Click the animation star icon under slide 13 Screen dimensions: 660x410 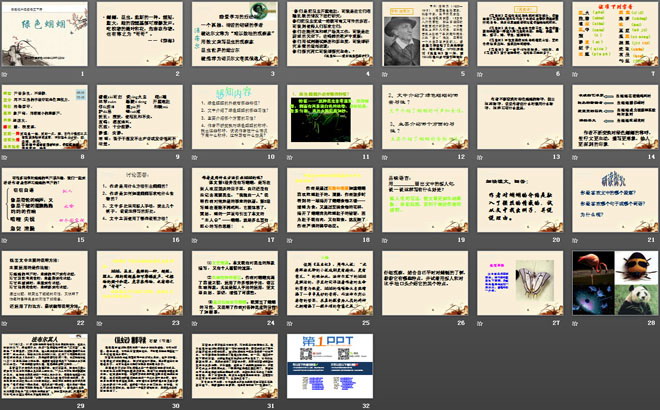pos(480,157)
